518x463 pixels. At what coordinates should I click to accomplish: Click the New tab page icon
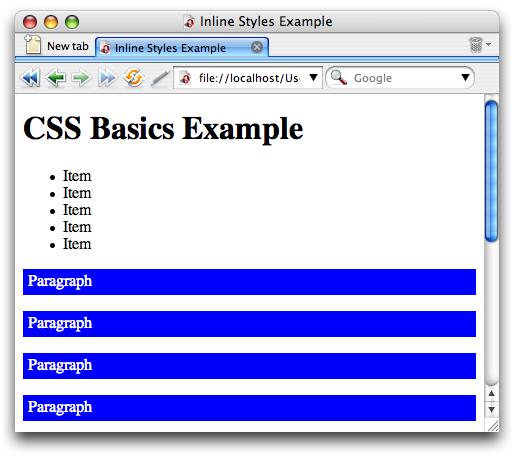33,44
